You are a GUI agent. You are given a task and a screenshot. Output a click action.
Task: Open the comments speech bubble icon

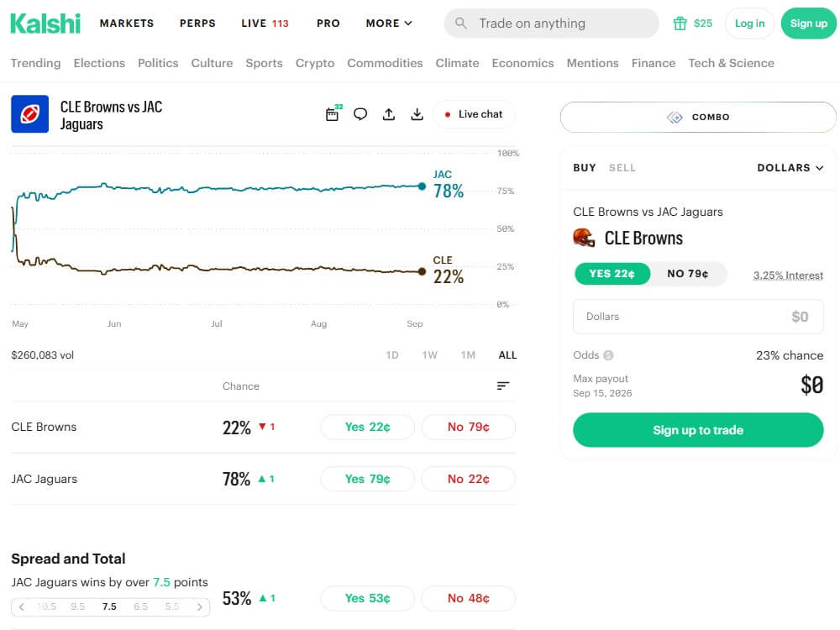coord(360,114)
